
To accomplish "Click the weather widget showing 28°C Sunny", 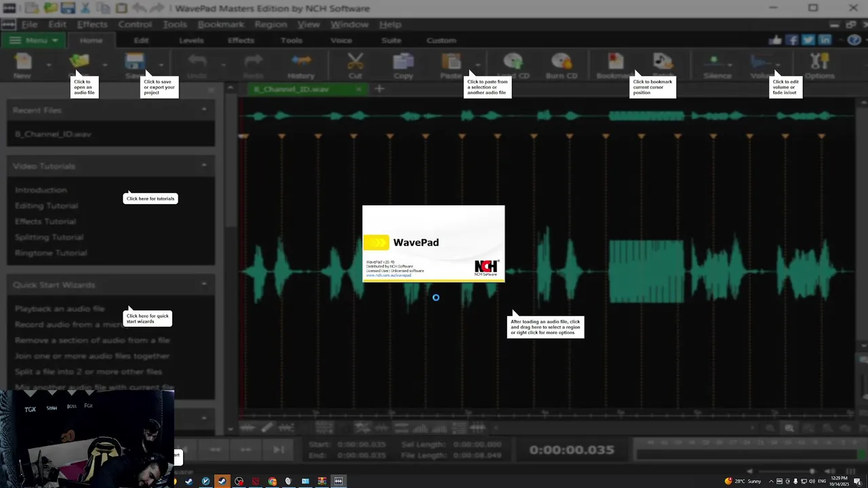I will point(743,481).
